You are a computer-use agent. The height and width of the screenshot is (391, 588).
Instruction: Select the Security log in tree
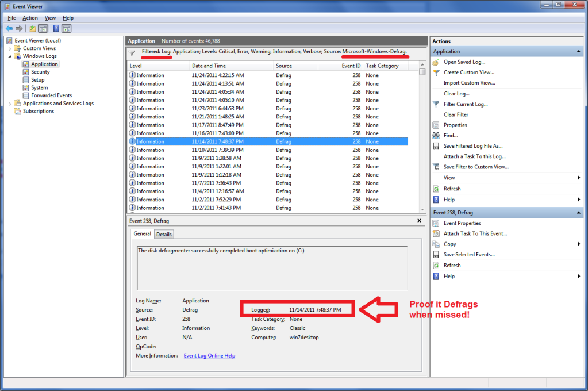coord(40,72)
